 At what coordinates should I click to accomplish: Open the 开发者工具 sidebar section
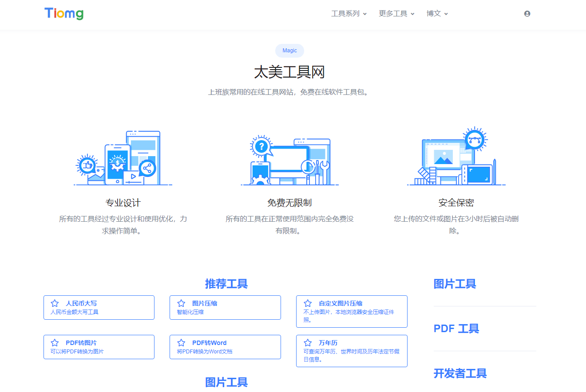(x=460, y=373)
